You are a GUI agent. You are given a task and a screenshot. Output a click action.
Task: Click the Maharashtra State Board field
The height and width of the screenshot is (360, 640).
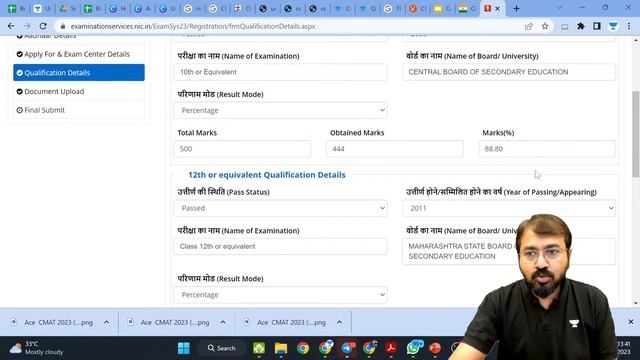[x=509, y=251]
